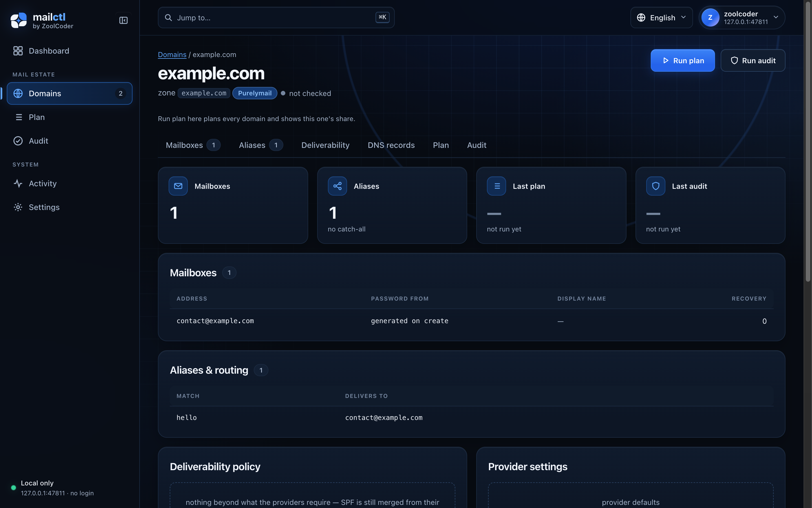Image resolution: width=812 pixels, height=508 pixels.
Task: Open Dashboard from the sidebar
Action: pos(69,51)
